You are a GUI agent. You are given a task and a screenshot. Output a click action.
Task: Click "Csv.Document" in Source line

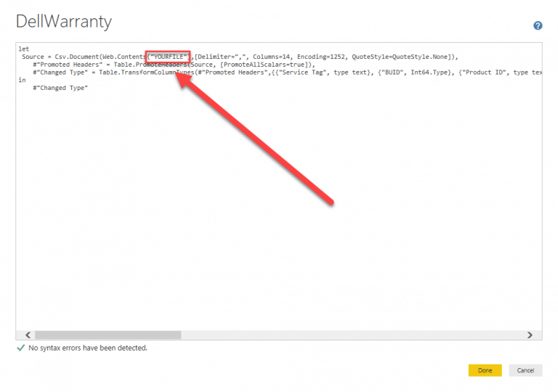pyautogui.click(x=77, y=57)
